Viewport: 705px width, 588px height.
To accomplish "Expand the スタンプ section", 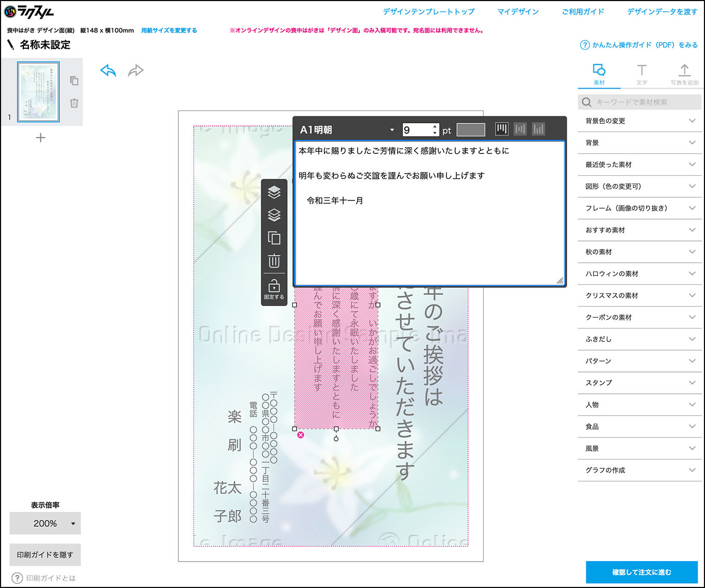I will pyautogui.click(x=640, y=382).
